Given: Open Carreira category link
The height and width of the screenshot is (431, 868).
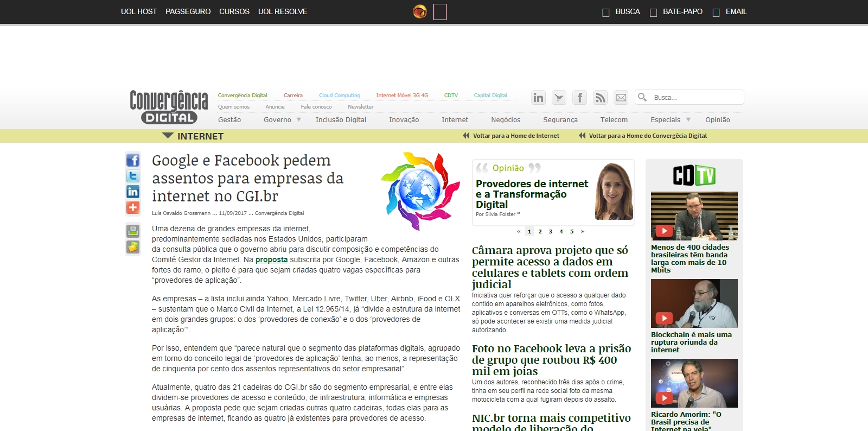Looking at the screenshot, I should (x=293, y=95).
